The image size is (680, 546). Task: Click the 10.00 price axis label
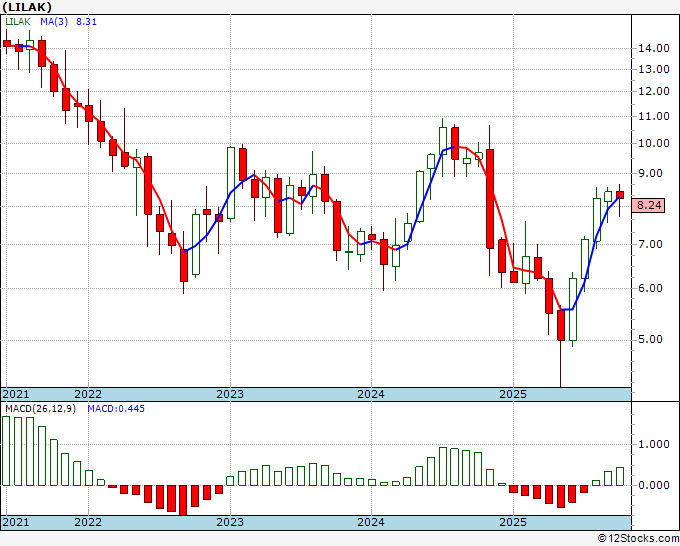coord(654,143)
